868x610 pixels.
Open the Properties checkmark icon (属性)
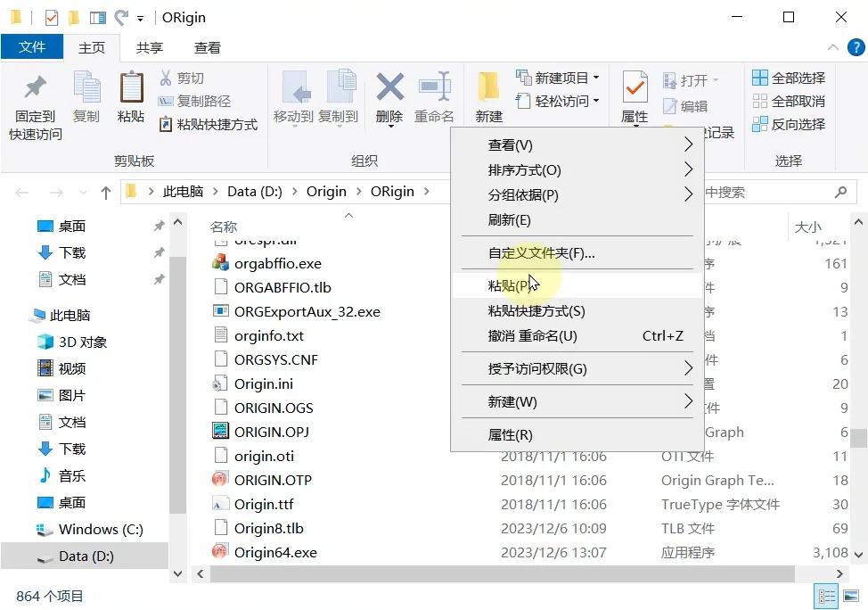(x=635, y=87)
